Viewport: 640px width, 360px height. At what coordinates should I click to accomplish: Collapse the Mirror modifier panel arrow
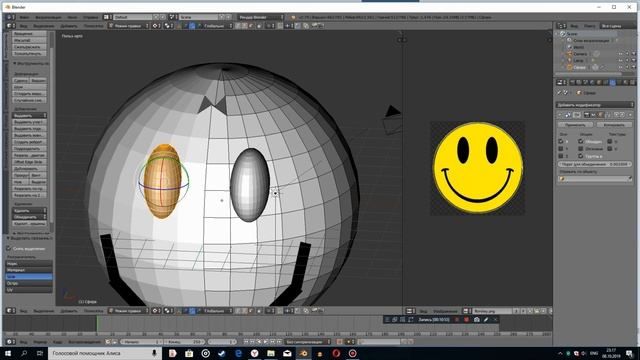coord(560,115)
